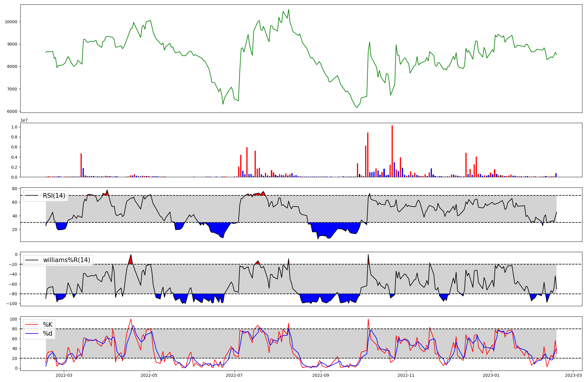
Task: Click the williams%R(14) legend label
Action: (66, 260)
